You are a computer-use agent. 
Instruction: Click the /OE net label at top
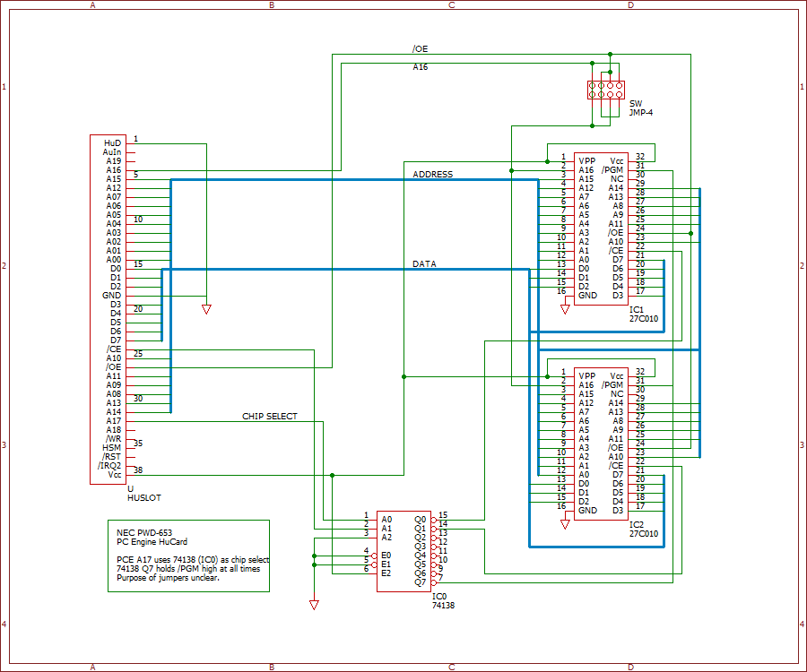point(420,49)
